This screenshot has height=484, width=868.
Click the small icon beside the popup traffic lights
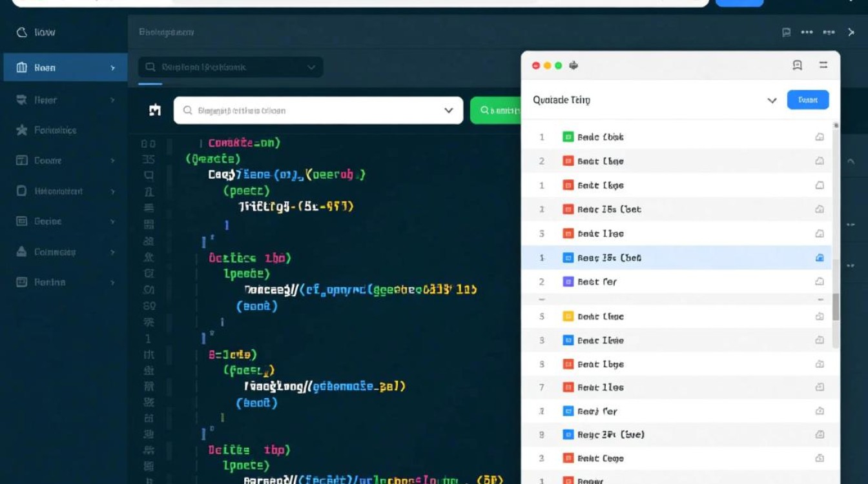pos(573,66)
